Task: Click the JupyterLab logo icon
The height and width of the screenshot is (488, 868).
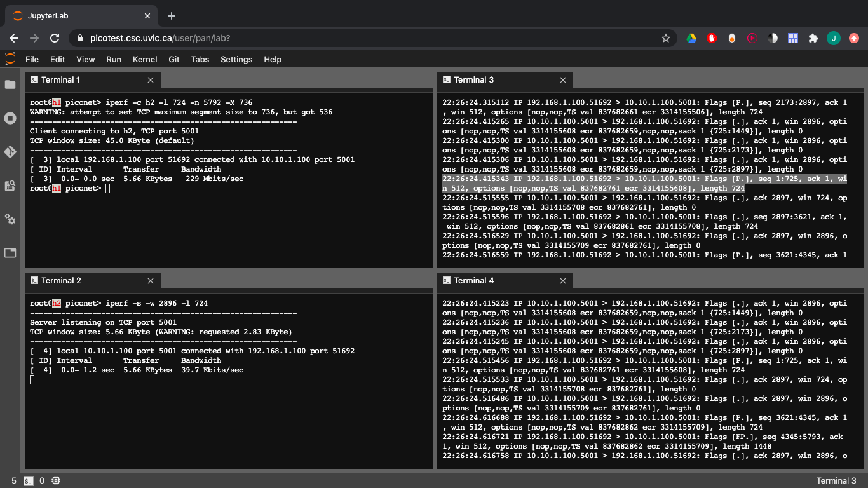Action: pos(10,59)
